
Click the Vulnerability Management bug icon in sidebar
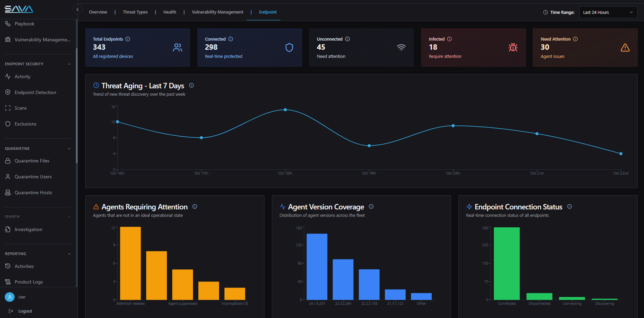pos(8,40)
